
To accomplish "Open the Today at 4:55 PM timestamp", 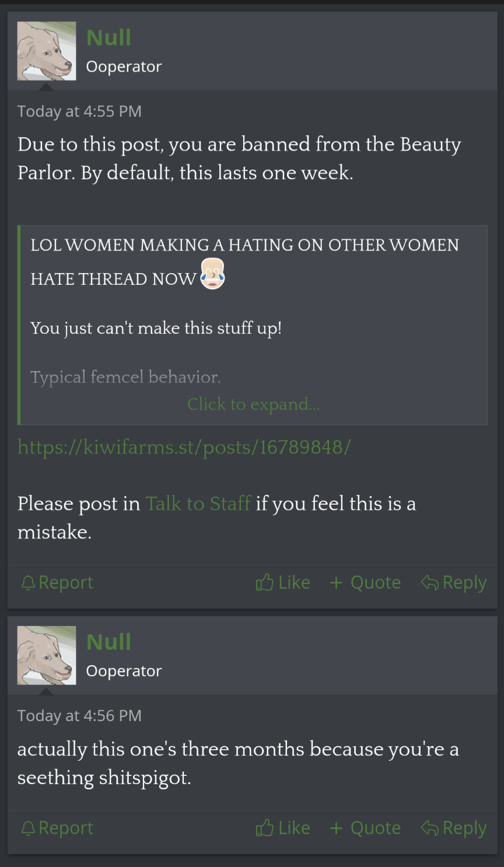I will pyautogui.click(x=79, y=111).
